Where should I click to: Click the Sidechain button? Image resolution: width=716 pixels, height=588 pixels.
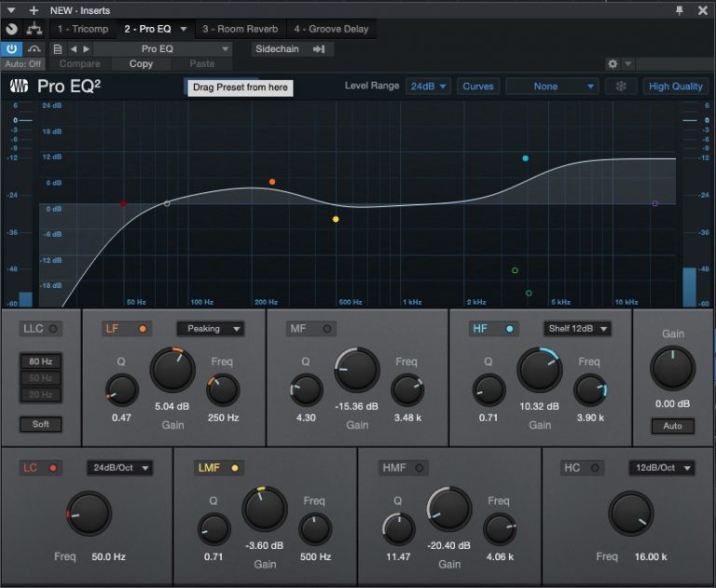pyautogui.click(x=292, y=49)
